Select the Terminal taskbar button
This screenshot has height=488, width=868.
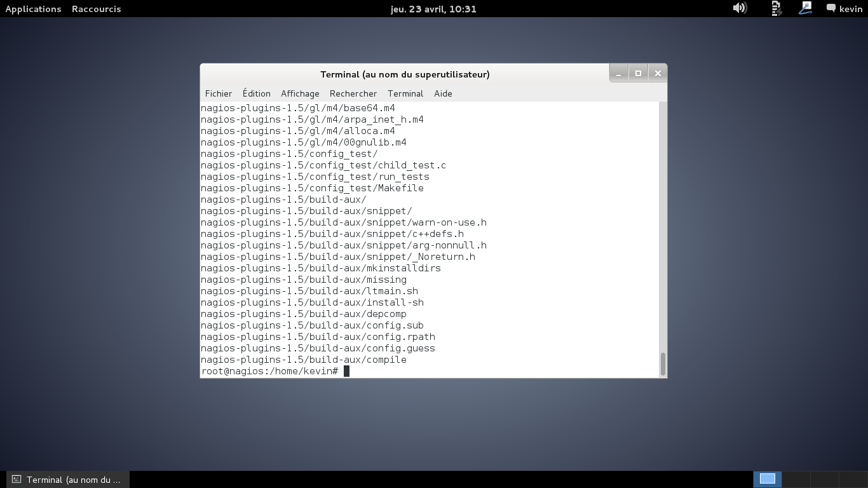[x=68, y=480]
